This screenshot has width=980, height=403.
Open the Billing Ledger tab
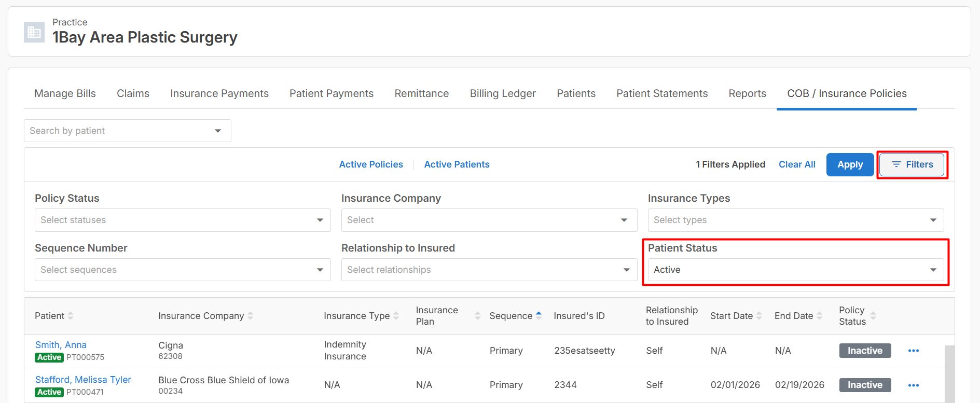[503, 93]
